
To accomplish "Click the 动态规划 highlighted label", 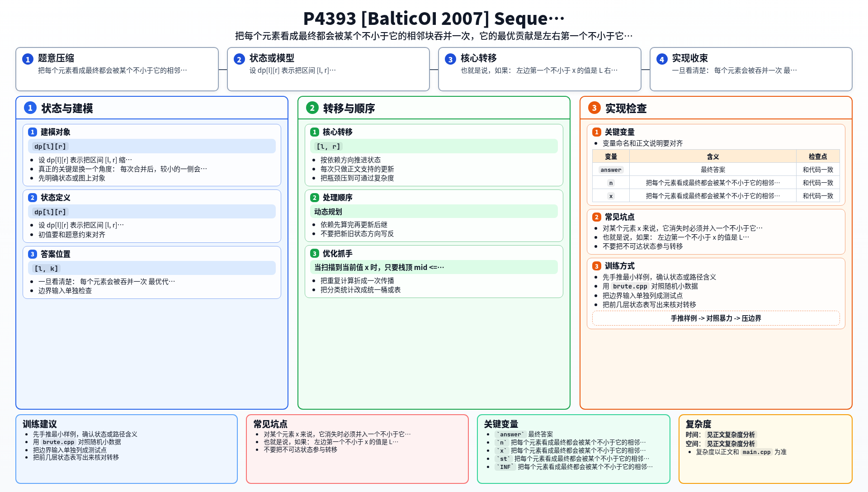I will click(x=328, y=212).
